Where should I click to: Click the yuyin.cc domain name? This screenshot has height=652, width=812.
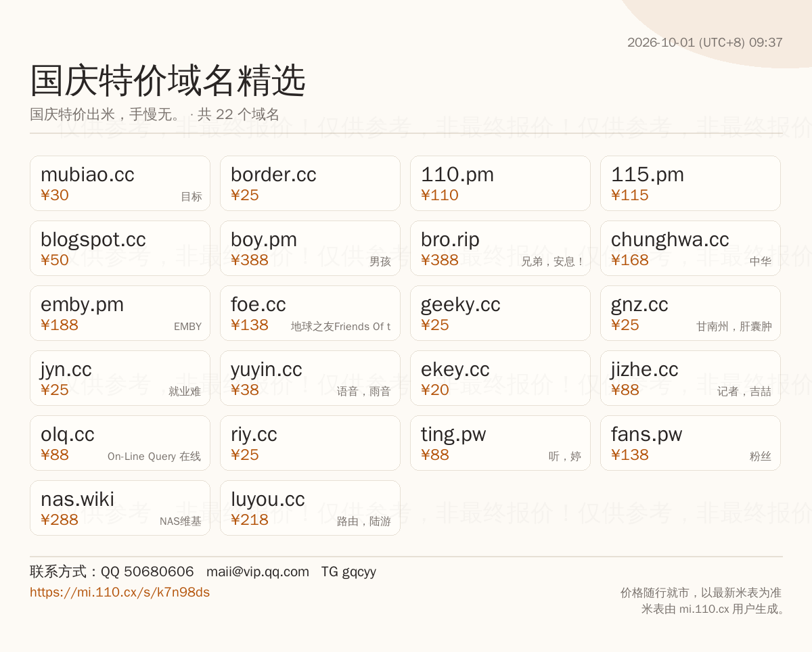tap(267, 369)
